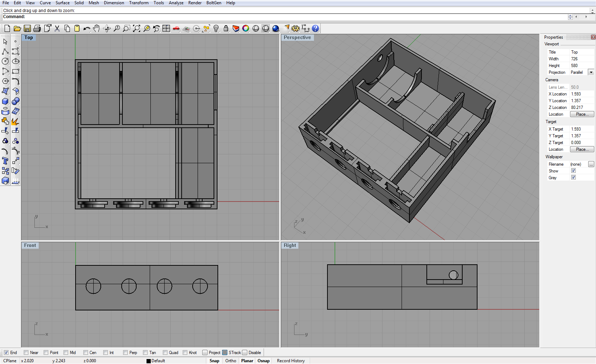Screen dimensions: 596x364
Task: Toggle Planar in the status bar
Action: (x=247, y=361)
